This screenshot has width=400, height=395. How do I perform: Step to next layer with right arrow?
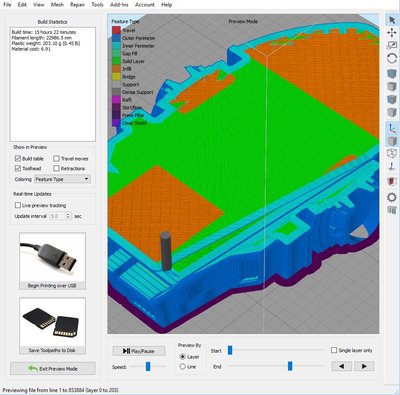[364, 366]
